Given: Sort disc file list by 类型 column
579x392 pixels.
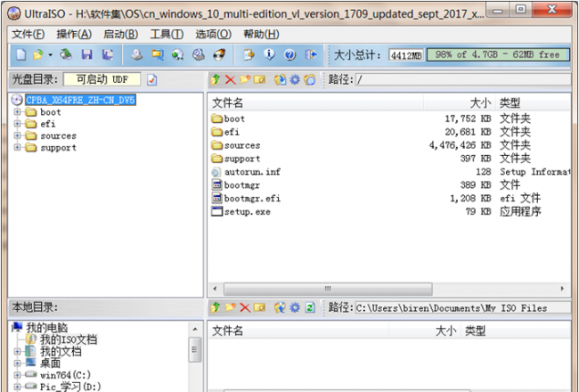Looking at the screenshot, I should [x=534, y=102].
